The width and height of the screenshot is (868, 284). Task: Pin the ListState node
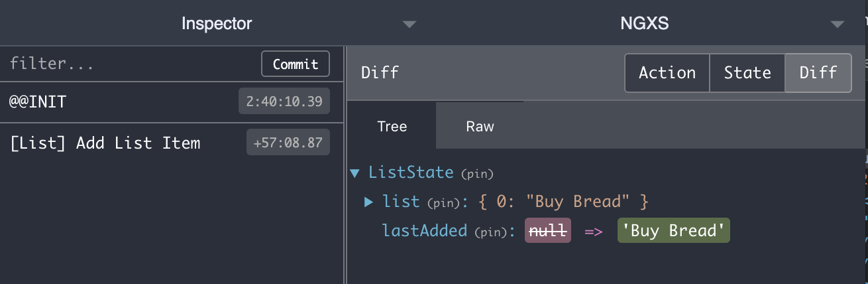point(477,174)
